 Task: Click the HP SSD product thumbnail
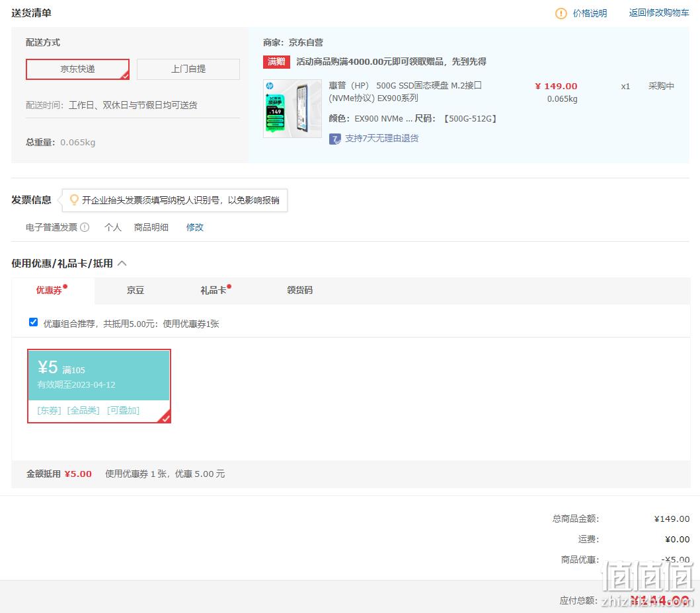pos(292,108)
